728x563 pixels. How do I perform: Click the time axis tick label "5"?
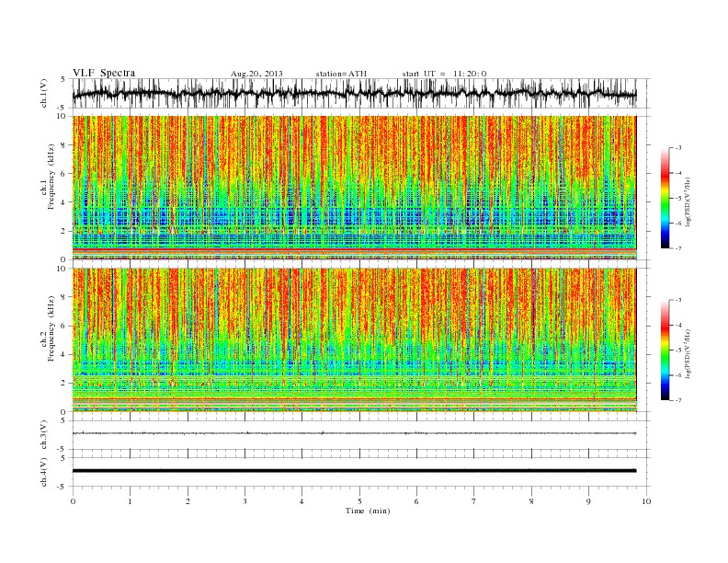click(x=359, y=501)
